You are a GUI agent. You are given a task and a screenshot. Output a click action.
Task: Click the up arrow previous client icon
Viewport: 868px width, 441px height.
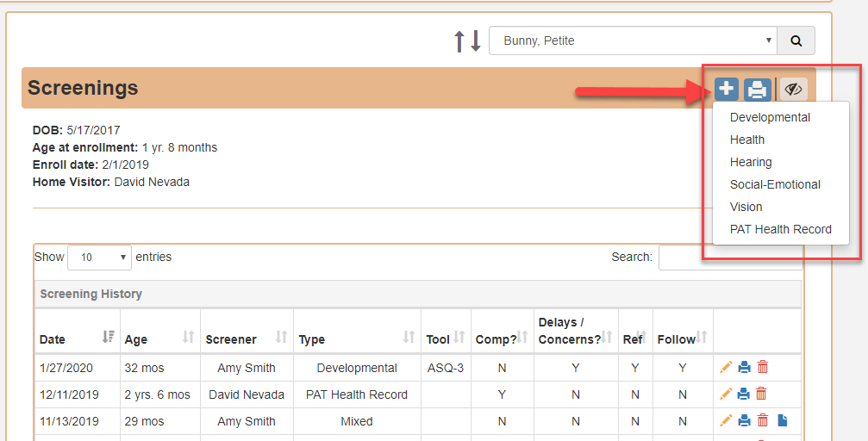point(459,41)
